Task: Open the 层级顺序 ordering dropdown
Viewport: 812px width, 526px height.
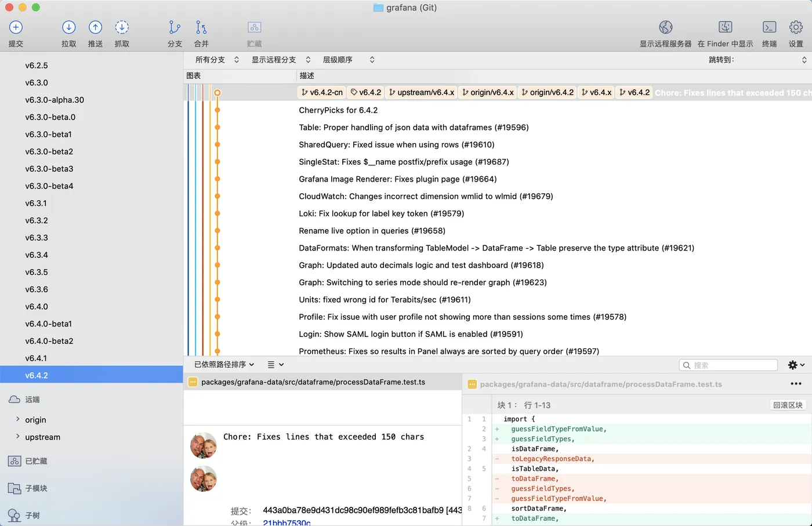Action: [348, 60]
